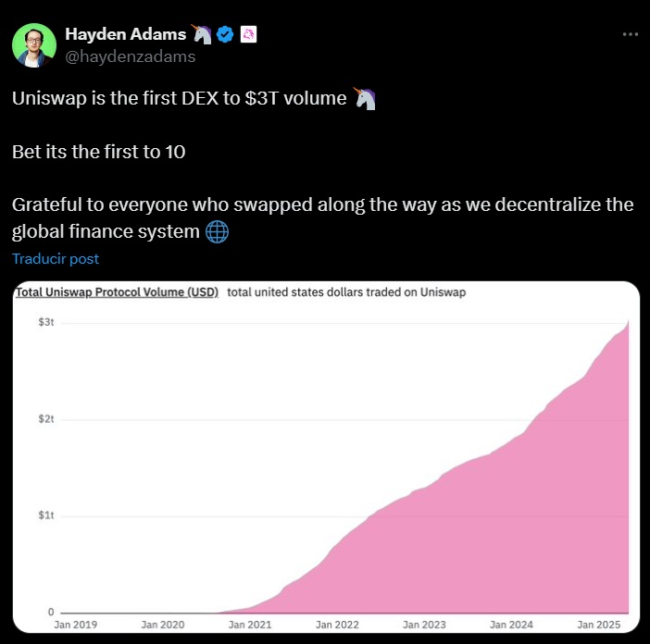Click the blue verified checkmark badge
This screenshot has width=650, height=644.
pyautogui.click(x=224, y=35)
